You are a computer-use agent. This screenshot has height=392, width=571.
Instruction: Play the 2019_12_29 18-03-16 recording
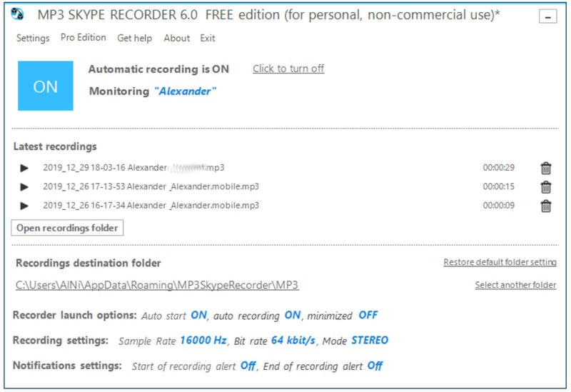[24, 168]
